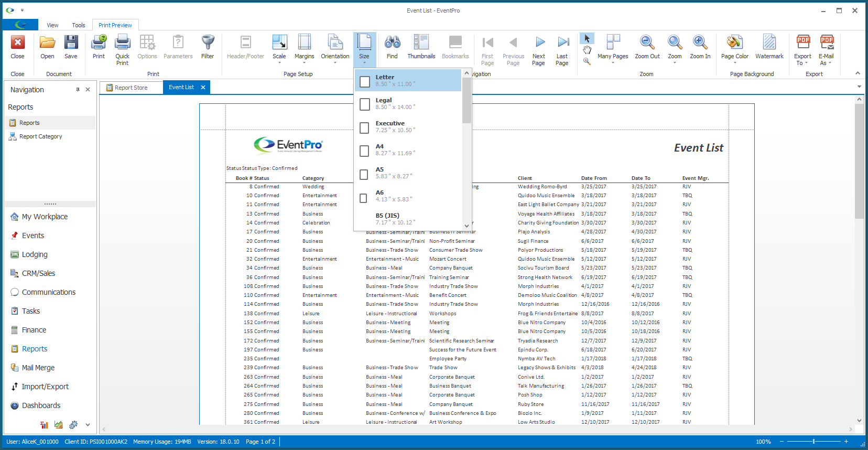This screenshot has width=868, height=450.
Task: Expand navigation pane overflow options chevron
Action: [88, 425]
